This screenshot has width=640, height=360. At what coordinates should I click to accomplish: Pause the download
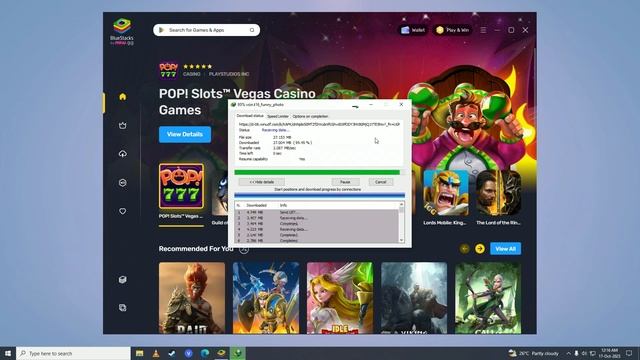pyautogui.click(x=345, y=182)
